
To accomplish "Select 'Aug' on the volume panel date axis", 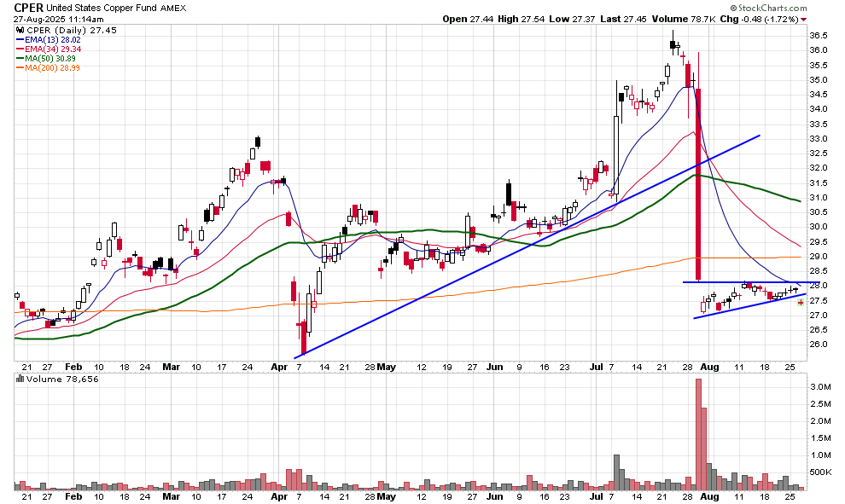I will [710, 496].
